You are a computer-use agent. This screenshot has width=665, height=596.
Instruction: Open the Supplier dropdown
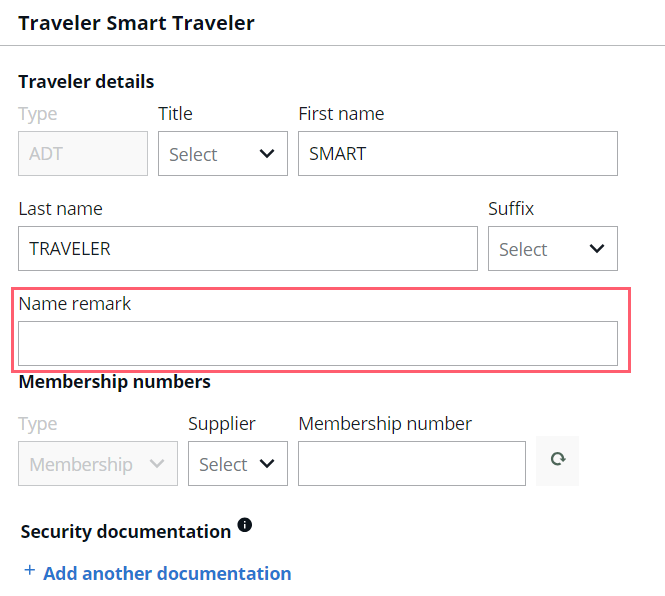coord(238,464)
